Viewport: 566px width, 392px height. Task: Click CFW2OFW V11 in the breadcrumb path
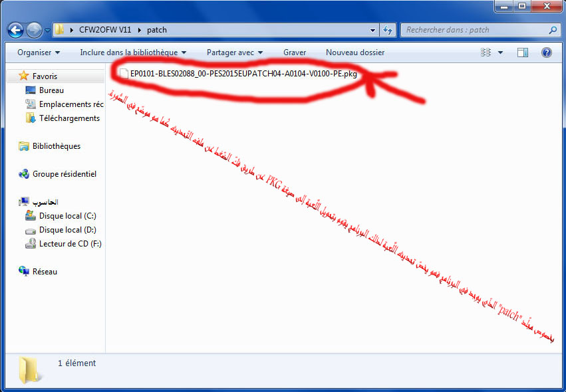click(x=104, y=30)
